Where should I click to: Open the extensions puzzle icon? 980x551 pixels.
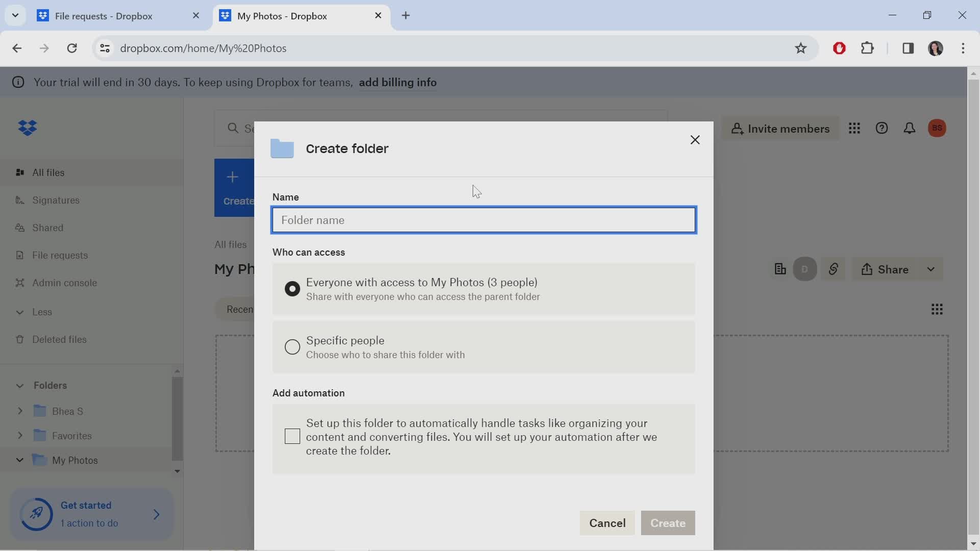coord(867,48)
